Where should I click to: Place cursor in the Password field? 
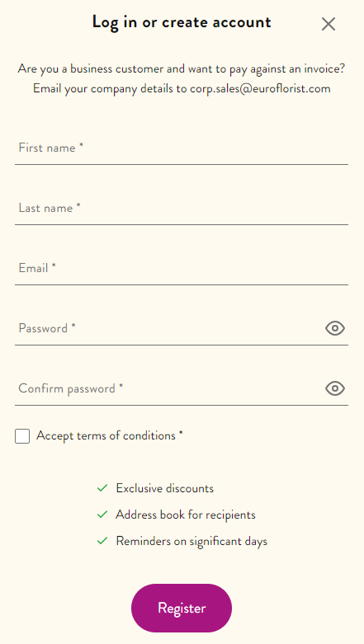coord(168,328)
